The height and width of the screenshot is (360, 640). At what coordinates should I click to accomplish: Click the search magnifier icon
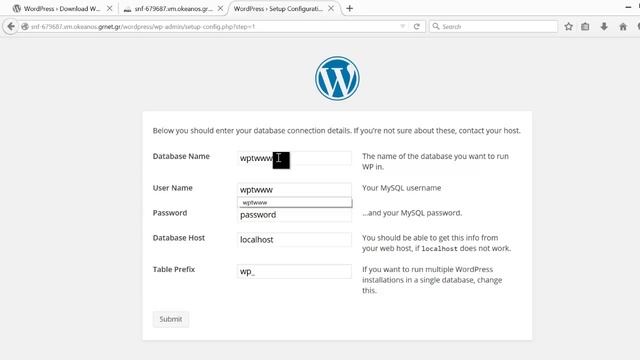tap(436, 27)
